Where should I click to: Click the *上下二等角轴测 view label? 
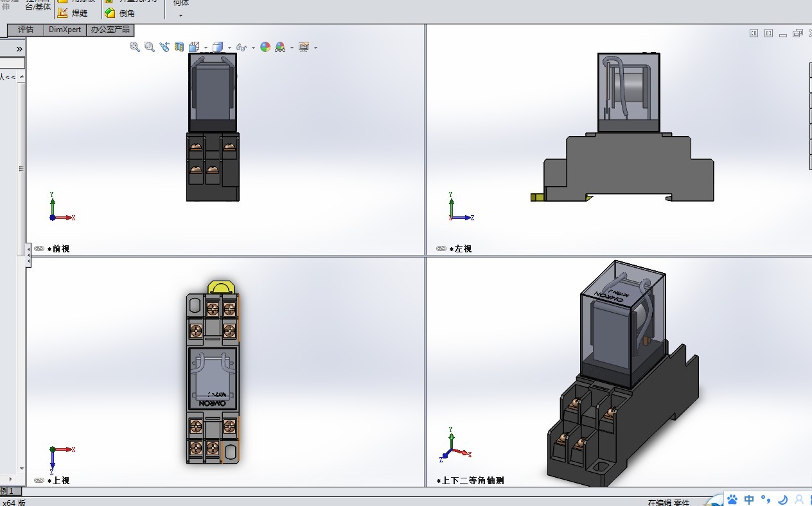click(470, 480)
